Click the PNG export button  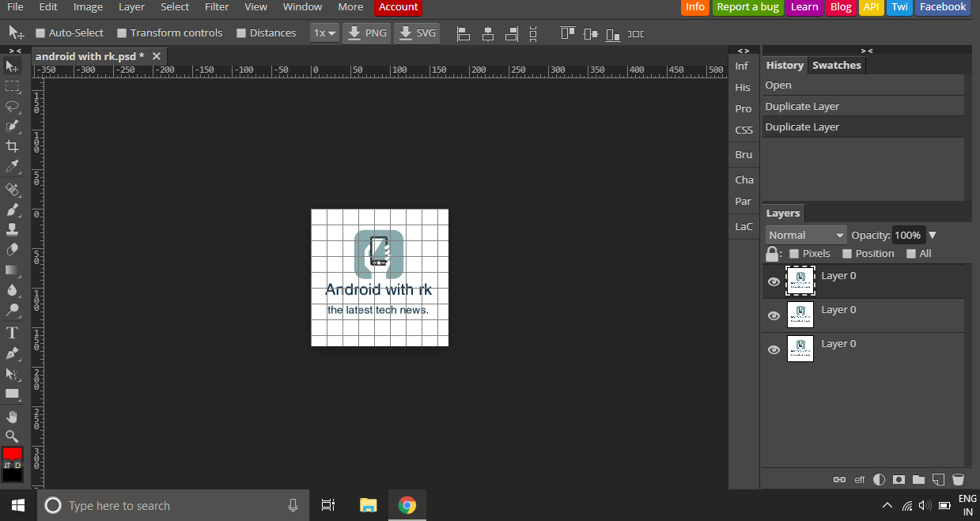[367, 33]
